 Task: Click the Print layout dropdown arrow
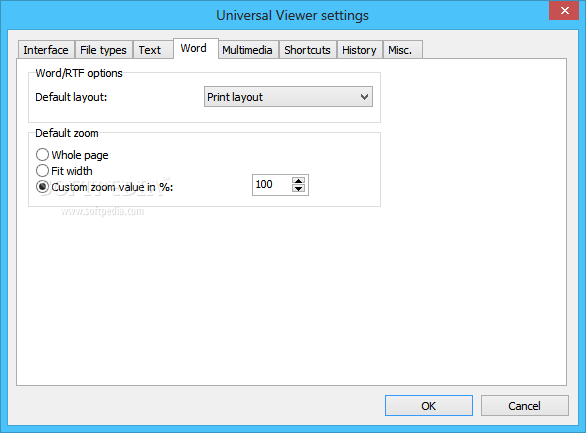(364, 97)
